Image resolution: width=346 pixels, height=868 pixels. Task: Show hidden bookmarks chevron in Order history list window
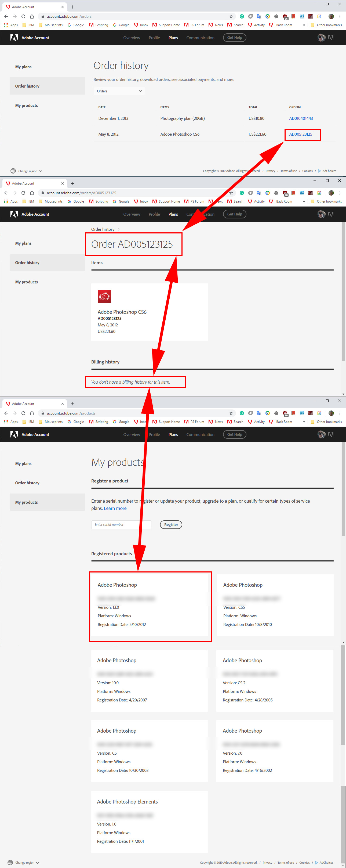(304, 25)
